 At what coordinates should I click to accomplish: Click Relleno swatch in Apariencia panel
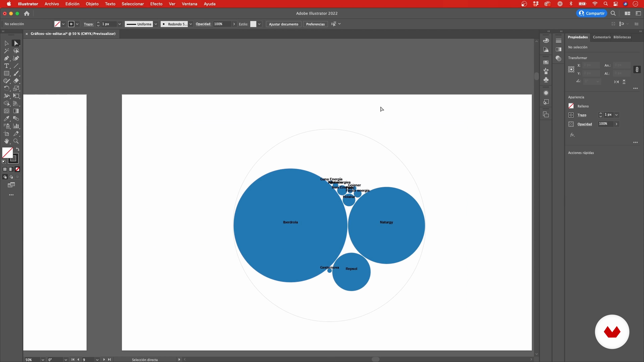point(571,106)
